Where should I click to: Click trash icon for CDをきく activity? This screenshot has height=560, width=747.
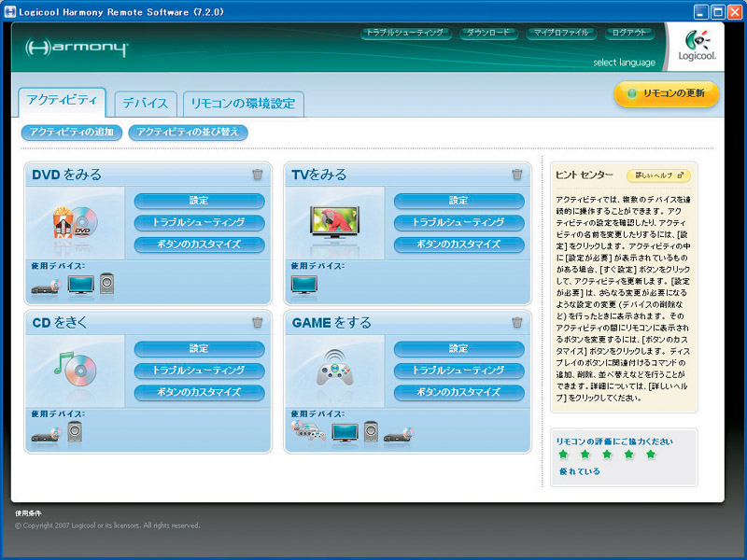pyautogui.click(x=258, y=323)
